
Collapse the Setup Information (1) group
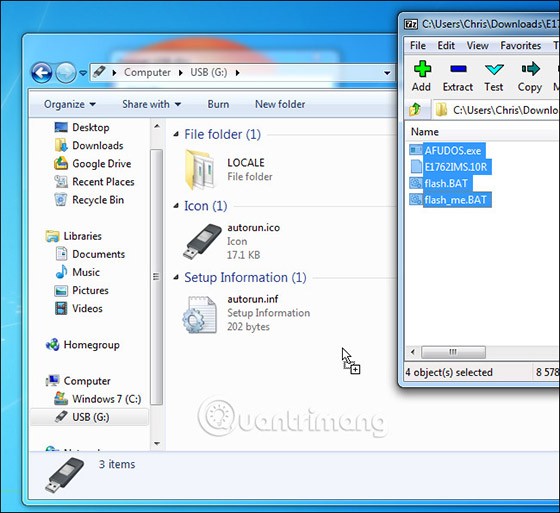coord(176,277)
